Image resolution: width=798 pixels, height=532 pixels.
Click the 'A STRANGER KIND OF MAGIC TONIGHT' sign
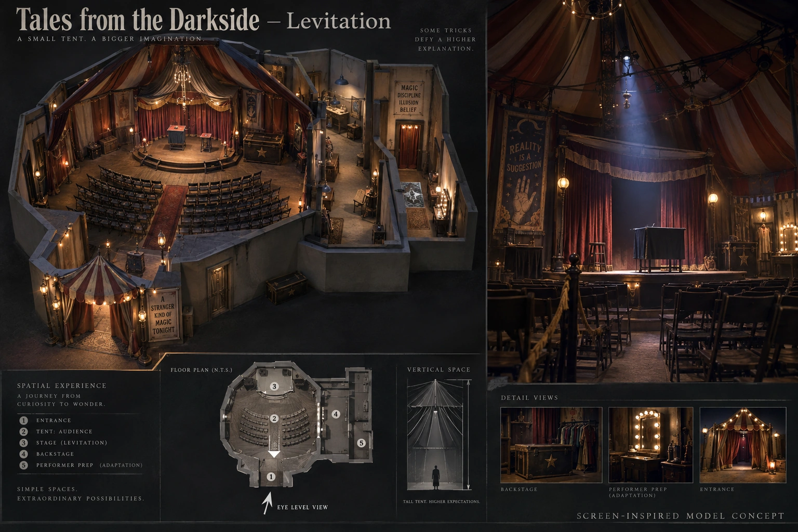click(163, 315)
